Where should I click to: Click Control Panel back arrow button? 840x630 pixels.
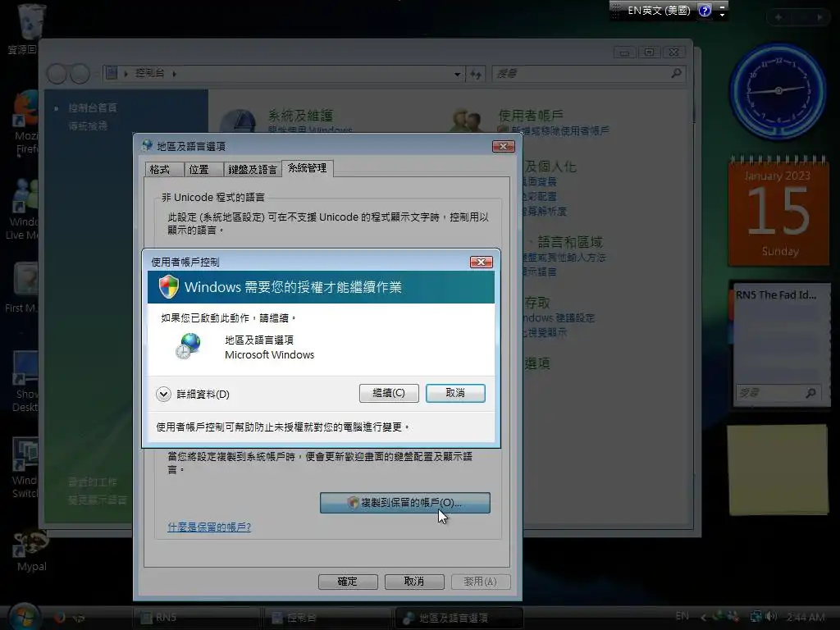pos(57,74)
